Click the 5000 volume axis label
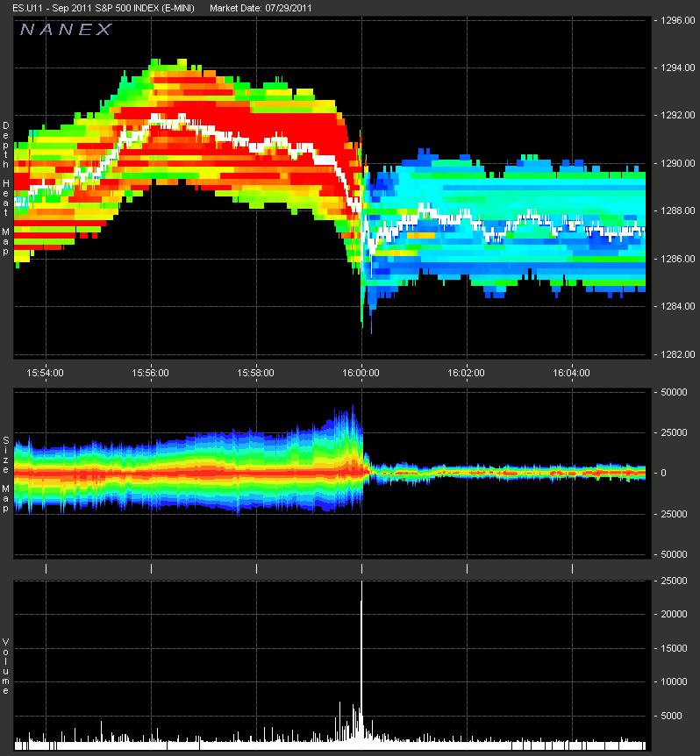 pyautogui.click(x=672, y=716)
